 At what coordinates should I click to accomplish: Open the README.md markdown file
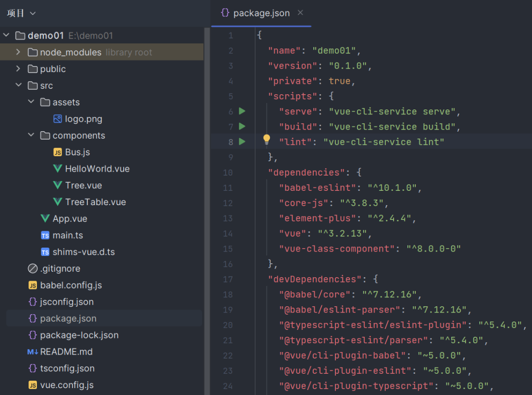(66, 352)
